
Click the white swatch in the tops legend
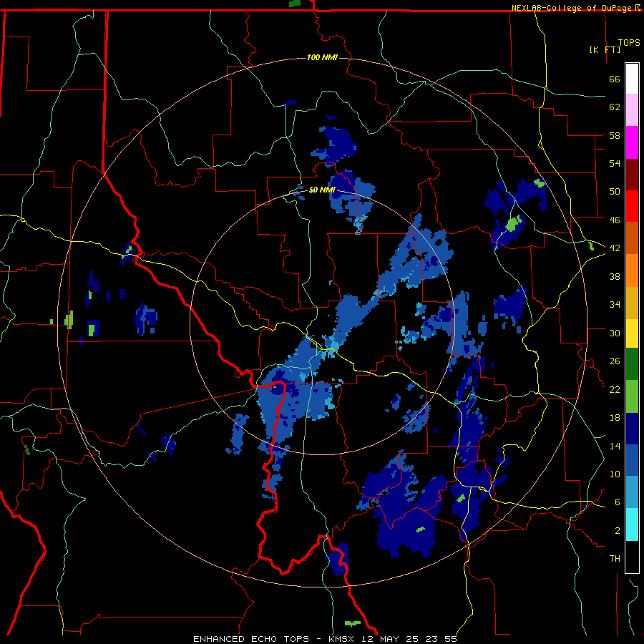pyautogui.click(x=632, y=79)
